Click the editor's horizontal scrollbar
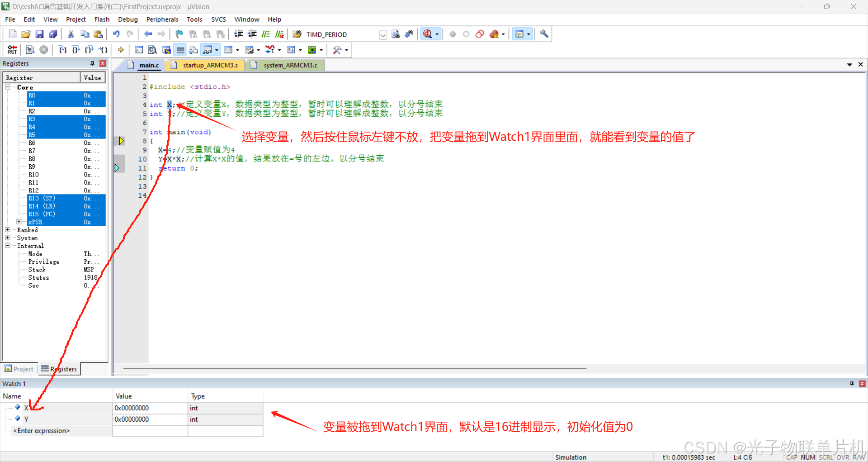 (355, 369)
